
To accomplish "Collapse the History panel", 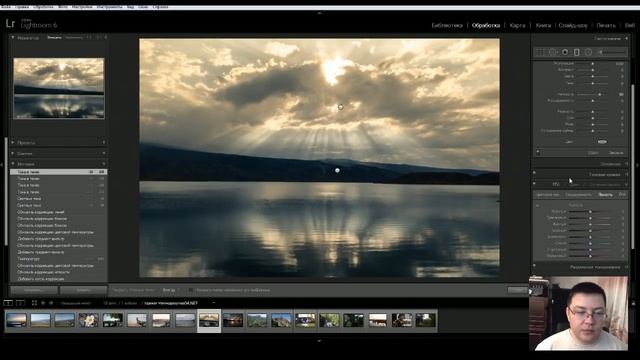I will 13,164.
